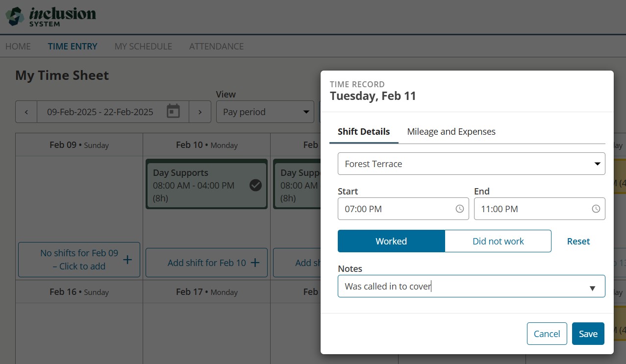Open ATTENDANCE in navigation
The width and height of the screenshot is (626, 364).
coord(216,46)
